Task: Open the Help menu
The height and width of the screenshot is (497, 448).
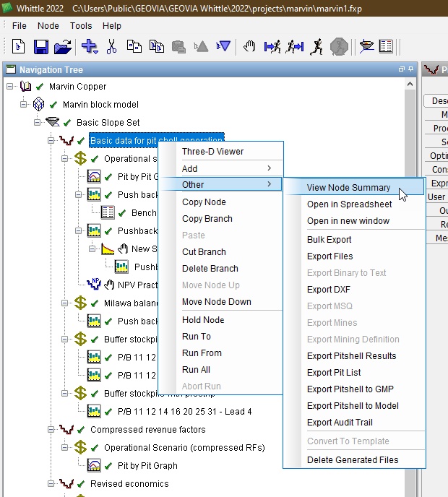Action: (x=111, y=26)
